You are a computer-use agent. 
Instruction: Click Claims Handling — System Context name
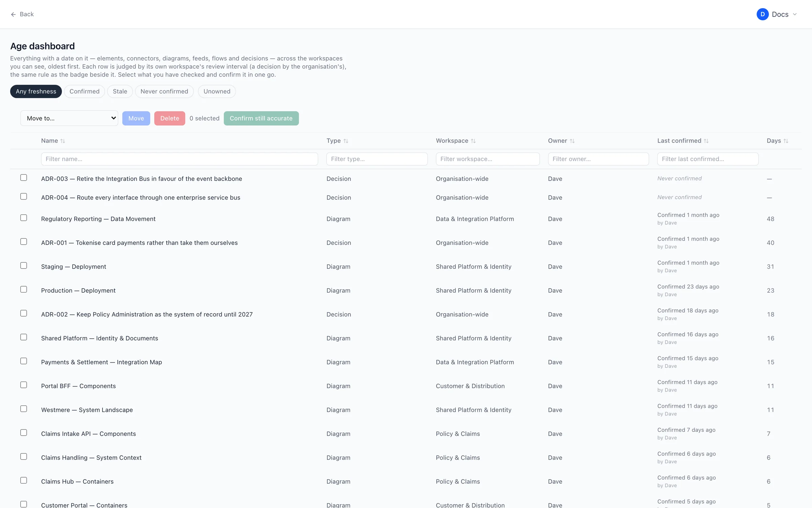(91, 458)
